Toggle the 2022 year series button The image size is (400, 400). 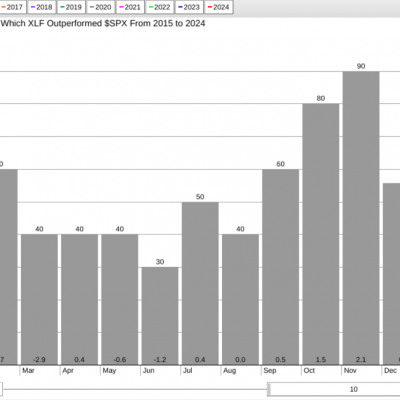[x=160, y=7]
